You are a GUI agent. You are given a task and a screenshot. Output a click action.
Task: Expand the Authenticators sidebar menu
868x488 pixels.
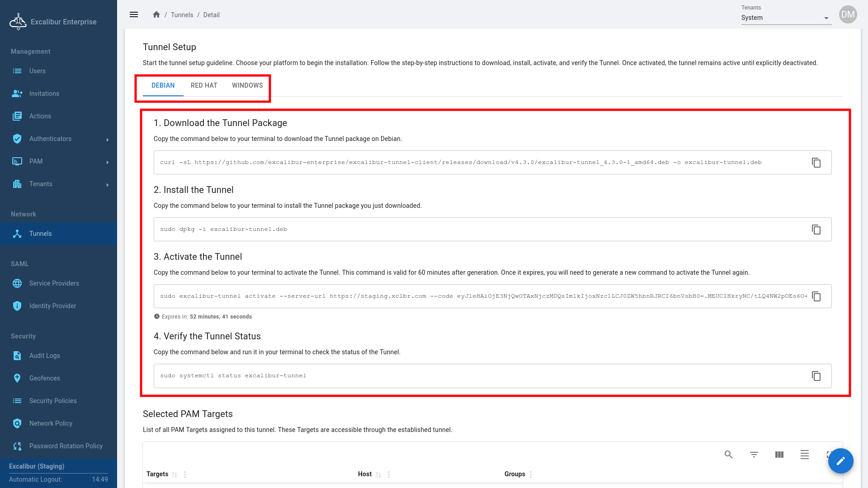coord(59,139)
